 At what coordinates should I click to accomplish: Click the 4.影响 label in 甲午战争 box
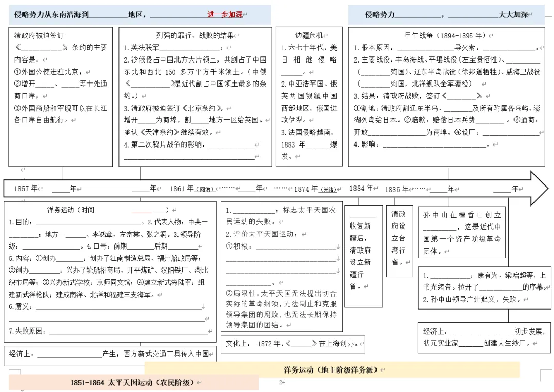coord(366,145)
